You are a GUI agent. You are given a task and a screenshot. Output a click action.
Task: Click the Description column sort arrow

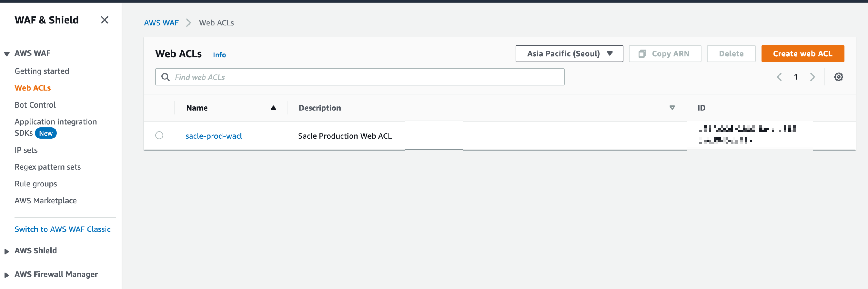(672, 108)
